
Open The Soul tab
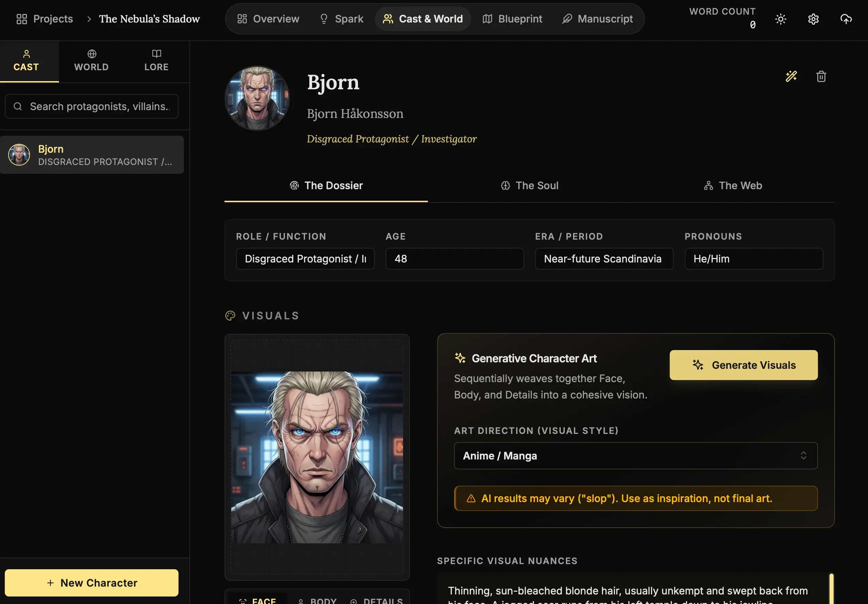(529, 186)
